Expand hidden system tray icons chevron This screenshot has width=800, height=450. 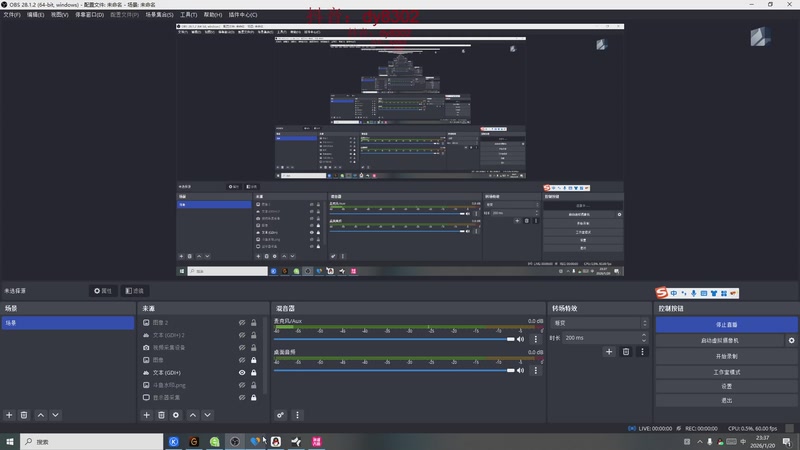click(x=699, y=442)
